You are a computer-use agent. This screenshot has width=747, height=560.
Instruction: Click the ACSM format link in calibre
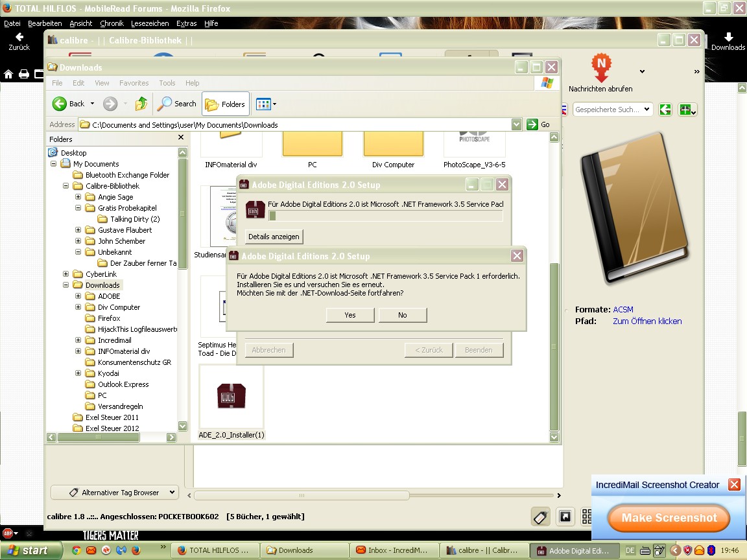point(622,310)
